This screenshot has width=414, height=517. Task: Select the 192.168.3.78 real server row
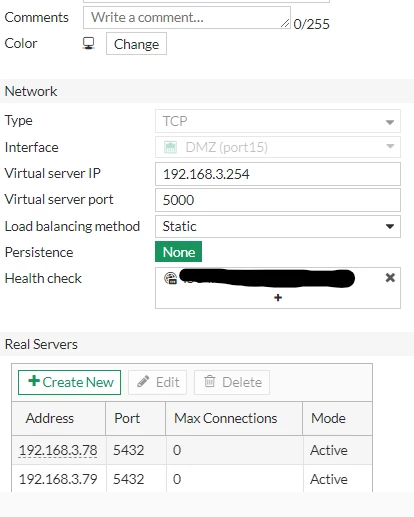point(192,450)
